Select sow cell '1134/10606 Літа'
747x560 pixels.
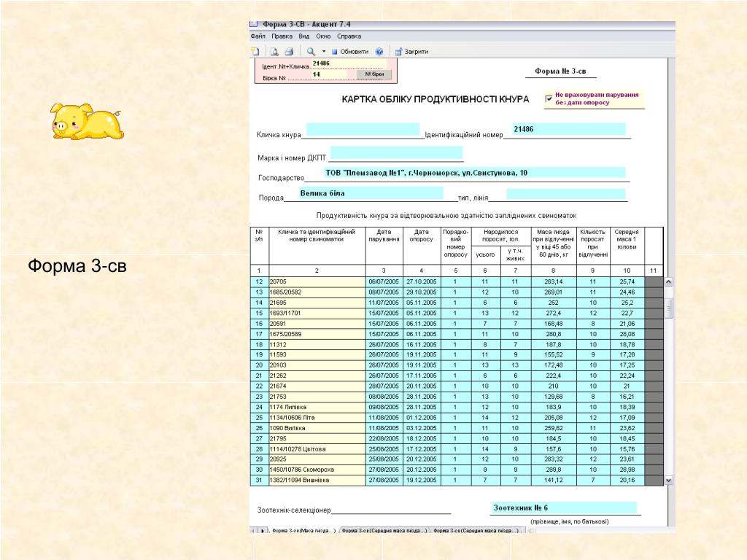tap(317, 418)
